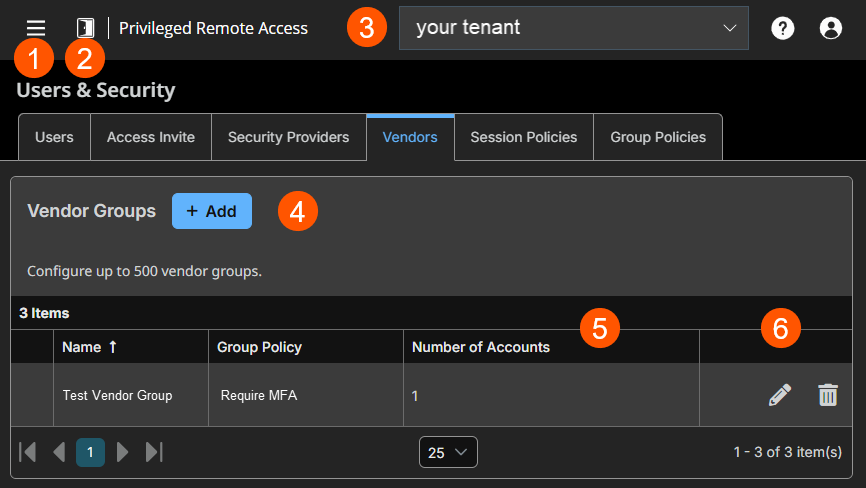866x488 pixels.
Task: Click the '1 - 3 of 3 item(s)' text
Action: [788, 452]
